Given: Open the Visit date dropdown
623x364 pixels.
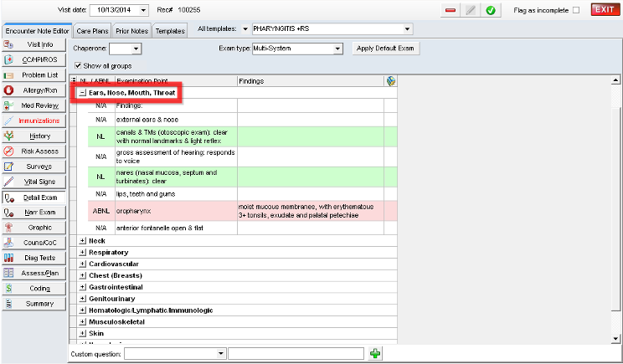Looking at the screenshot, I should pyautogui.click(x=144, y=10).
